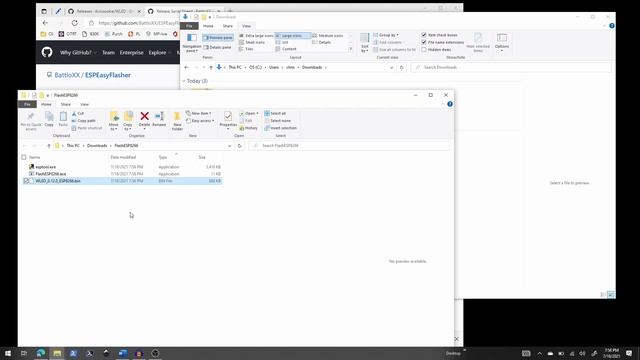This screenshot has height=360, width=640.
Task: Select the esptool.exe file
Action: click(x=45, y=167)
